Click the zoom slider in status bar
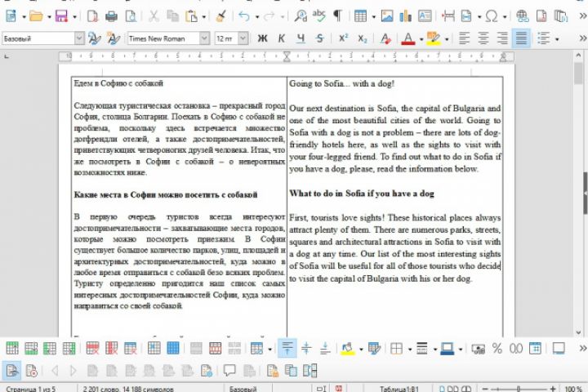The image size is (588, 392). click(519, 389)
